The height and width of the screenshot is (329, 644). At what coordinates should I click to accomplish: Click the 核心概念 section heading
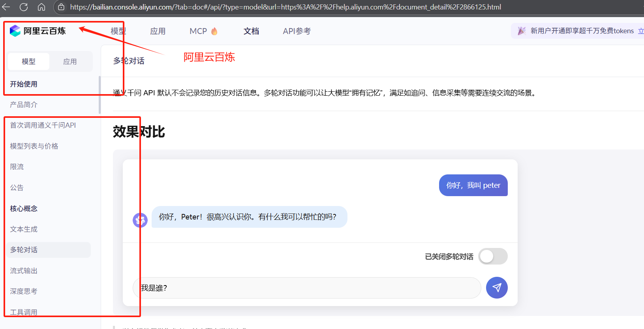[x=24, y=208]
